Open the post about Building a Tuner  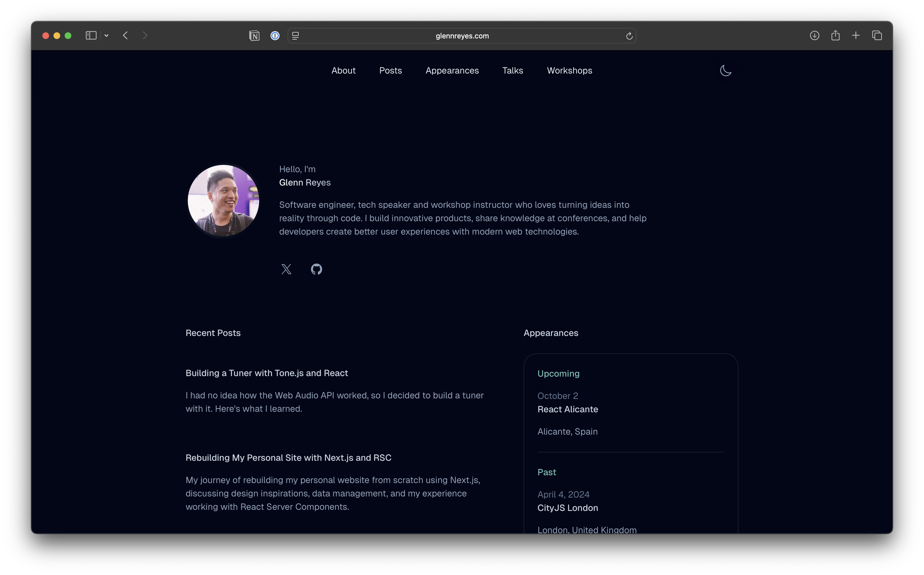pos(266,373)
